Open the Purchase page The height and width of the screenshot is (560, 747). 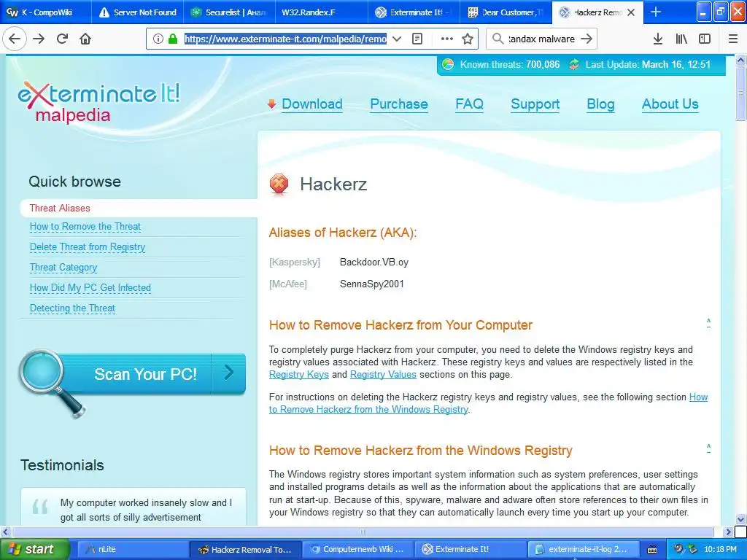(399, 104)
